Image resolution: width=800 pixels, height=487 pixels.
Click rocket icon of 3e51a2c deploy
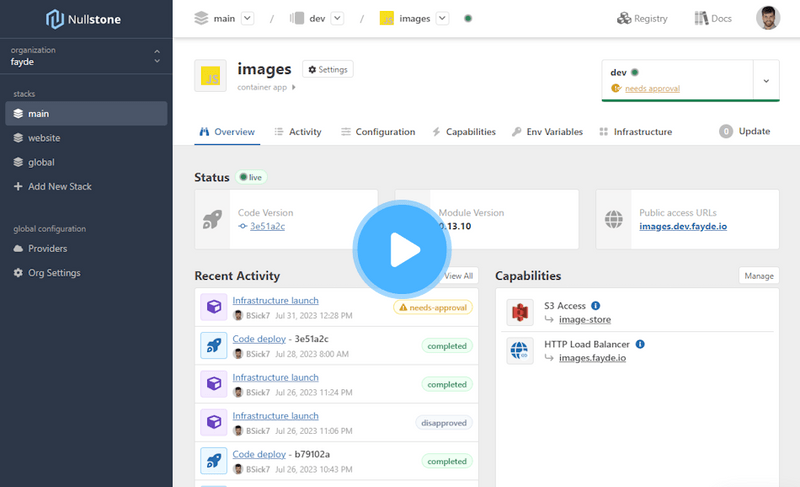click(214, 346)
